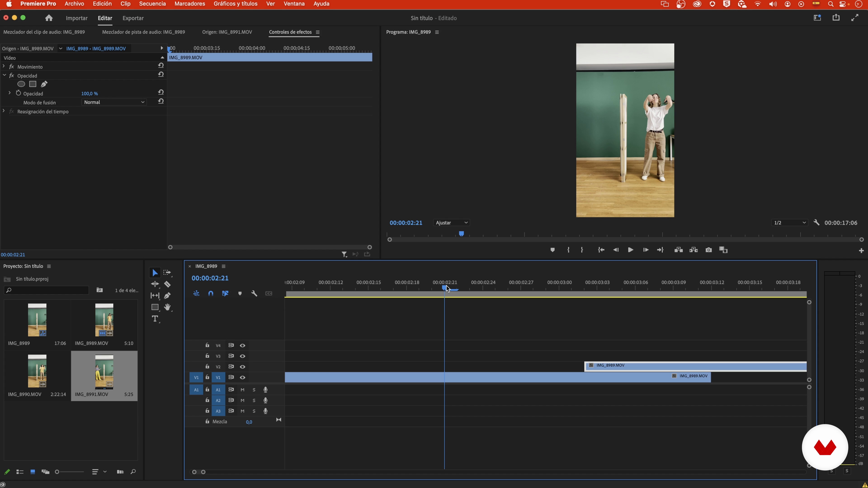The width and height of the screenshot is (868, 488).
Task: Toggle Opacidad animation stopwatch
Action: point(19,93)
